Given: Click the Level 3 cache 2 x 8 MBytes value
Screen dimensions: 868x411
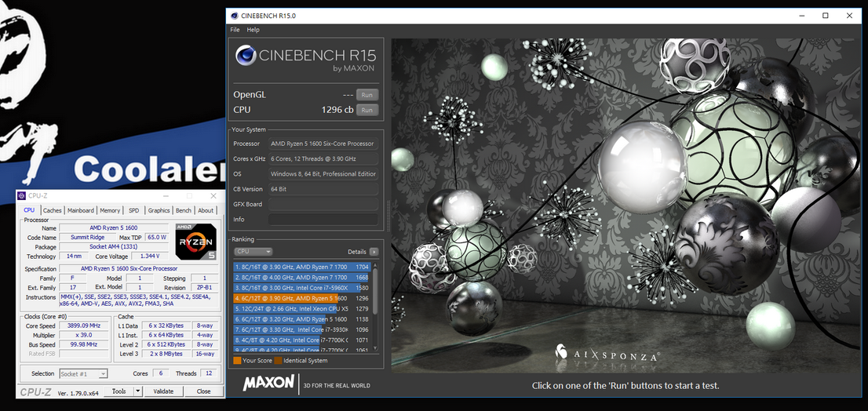Looking at the screenshot, I should (166, 354).
